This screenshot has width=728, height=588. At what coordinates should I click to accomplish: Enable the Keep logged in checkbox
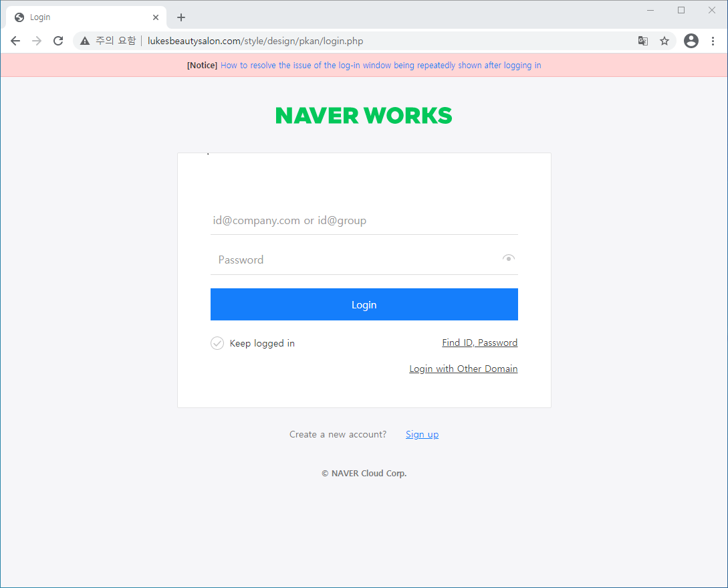tap(217, 343)
